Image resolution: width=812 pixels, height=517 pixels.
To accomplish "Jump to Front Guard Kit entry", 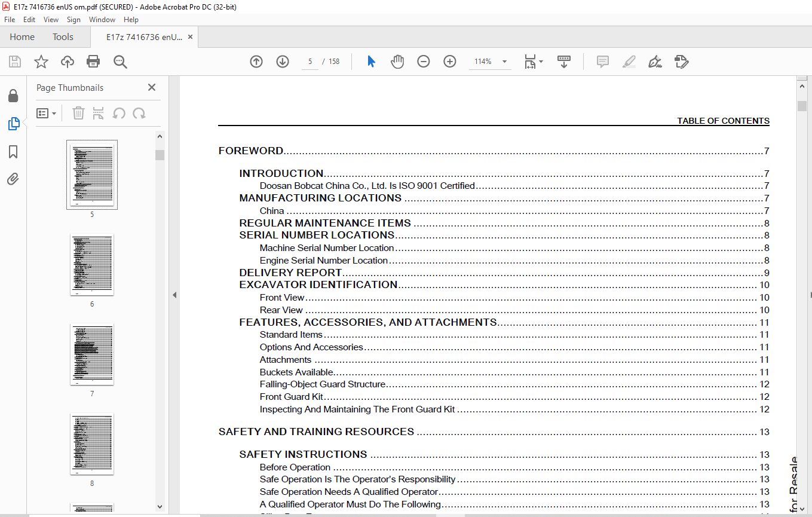I will [x=514, y=397].
